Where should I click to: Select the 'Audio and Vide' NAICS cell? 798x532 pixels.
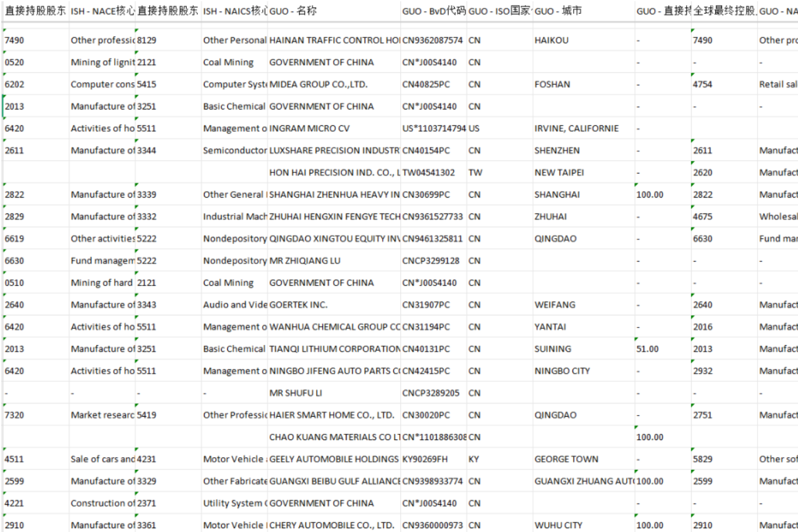pyautogui.click(x=234, y=305)
